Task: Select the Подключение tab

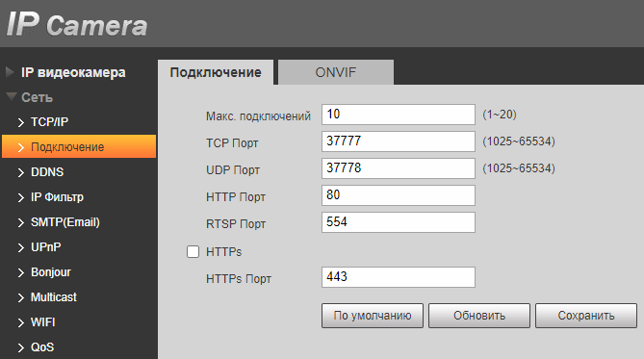Action: coord(216,72)
